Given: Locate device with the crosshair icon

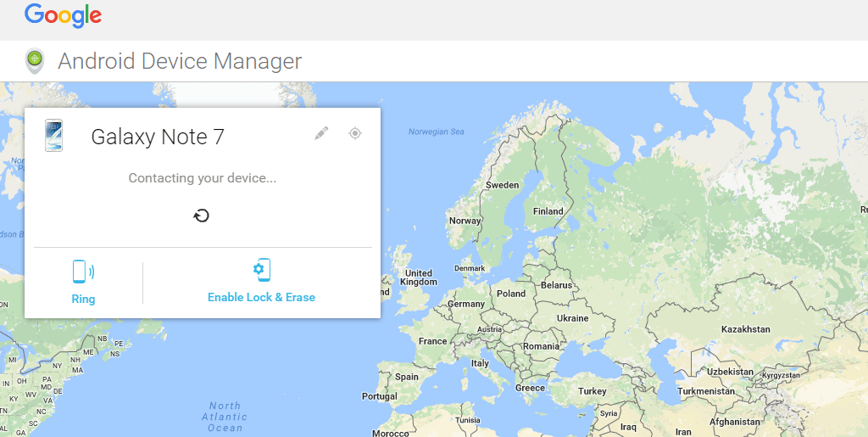Looking at the screenshot, I should click(355, 133).
